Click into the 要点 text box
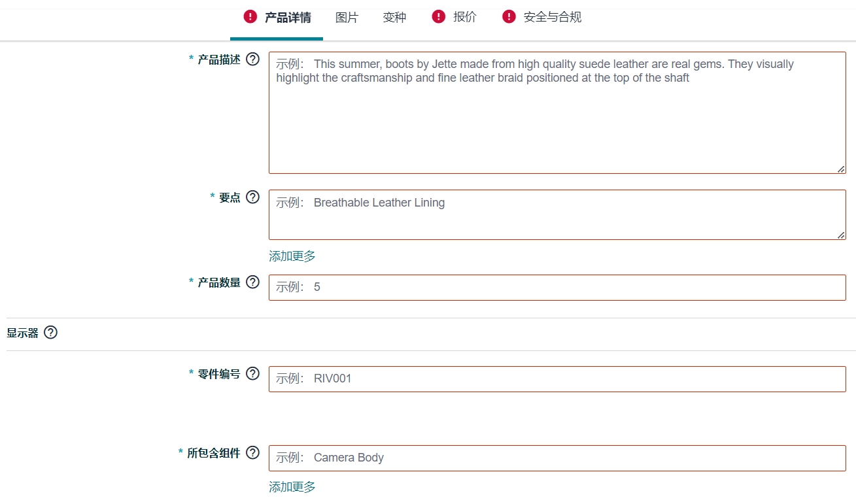The width and height of the screenshot is (856, 504). point(556,215)
